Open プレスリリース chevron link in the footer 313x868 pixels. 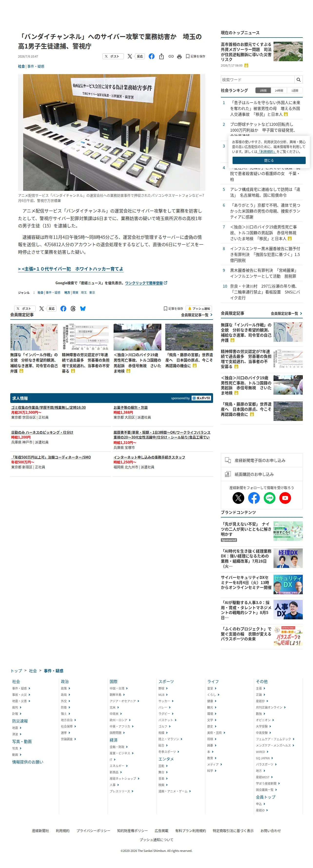pyautogui.click(x=122, y=791)
